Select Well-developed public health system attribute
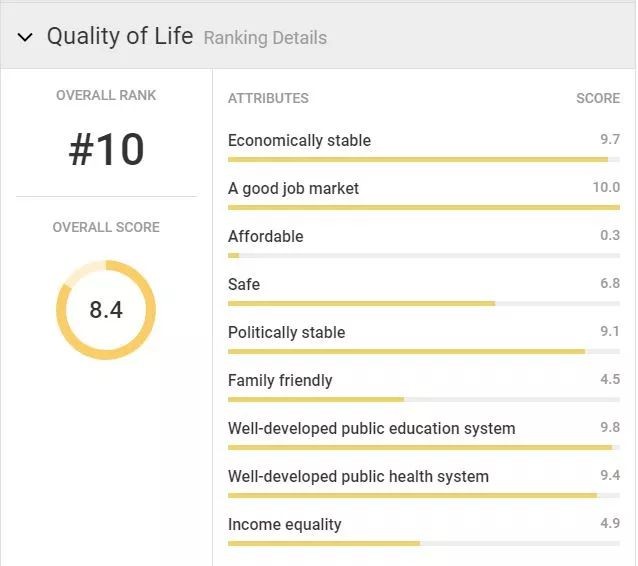The width and height of the screenshot is (638, 566). pyautogui.click(x=358, y=476)
